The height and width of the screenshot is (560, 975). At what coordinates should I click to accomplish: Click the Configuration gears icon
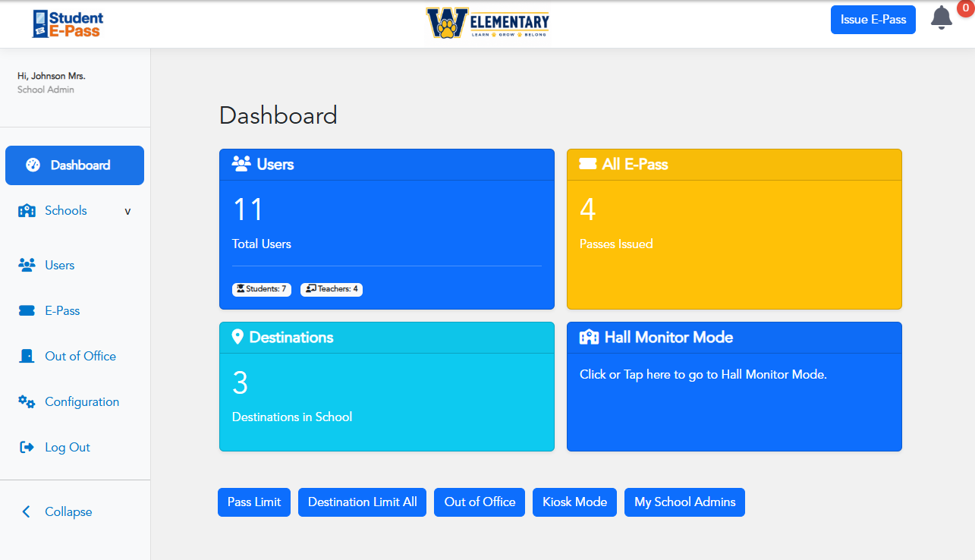[x=27, y=401]
